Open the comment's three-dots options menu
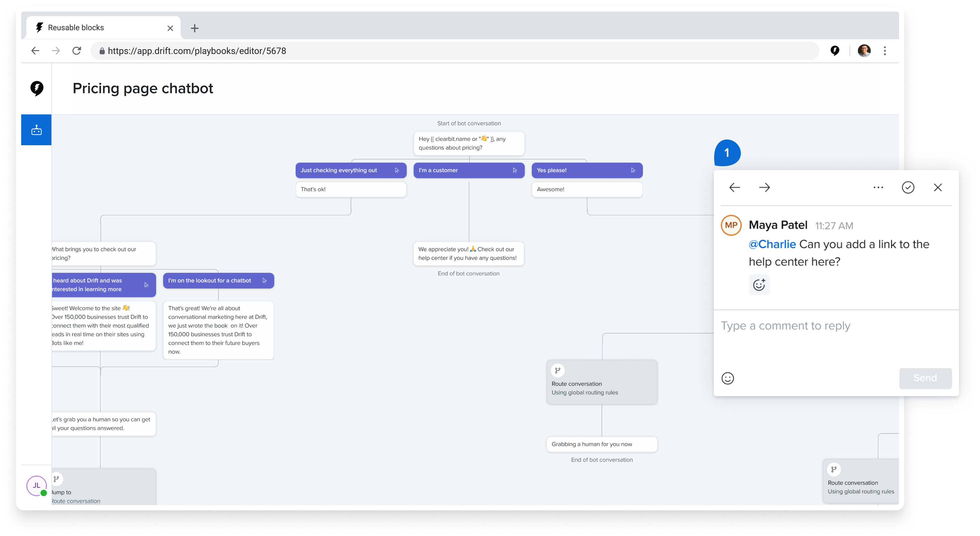The height and width of the screenshot is (536, 980). tap(878, 187)
